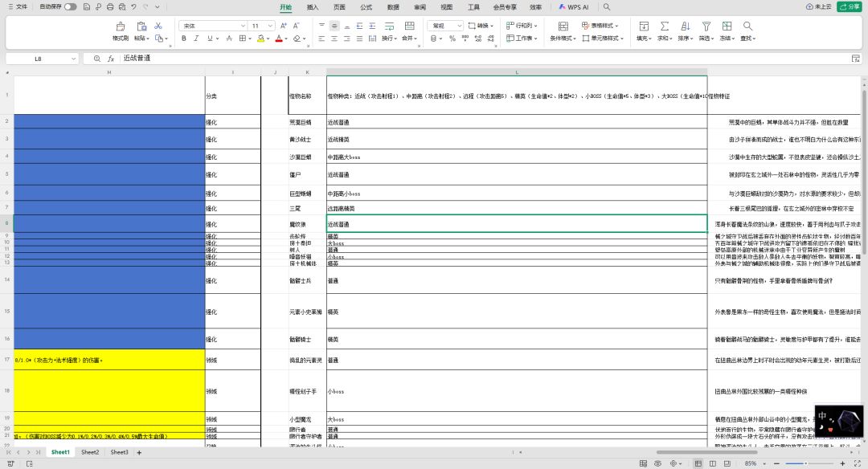Decrease font size with A- icon
The image size is (868, 469).
click(x=296, y=26)
